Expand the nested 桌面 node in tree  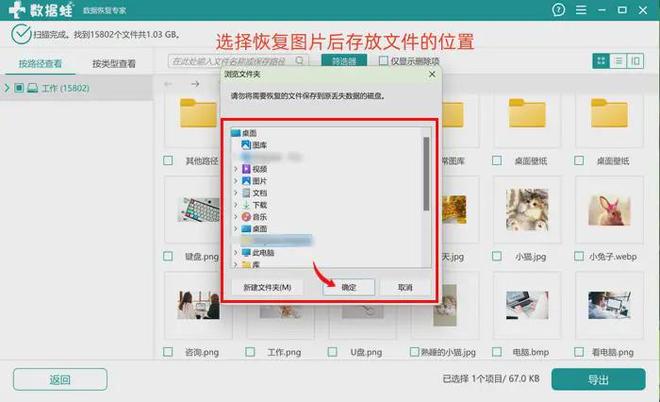(236, 229)
